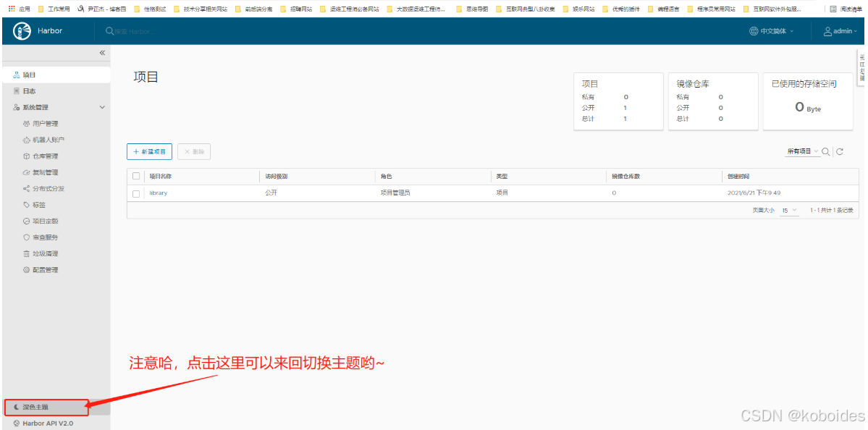Open the admin user menu
The image size is (868, 430).
click(x=840, y=32)
